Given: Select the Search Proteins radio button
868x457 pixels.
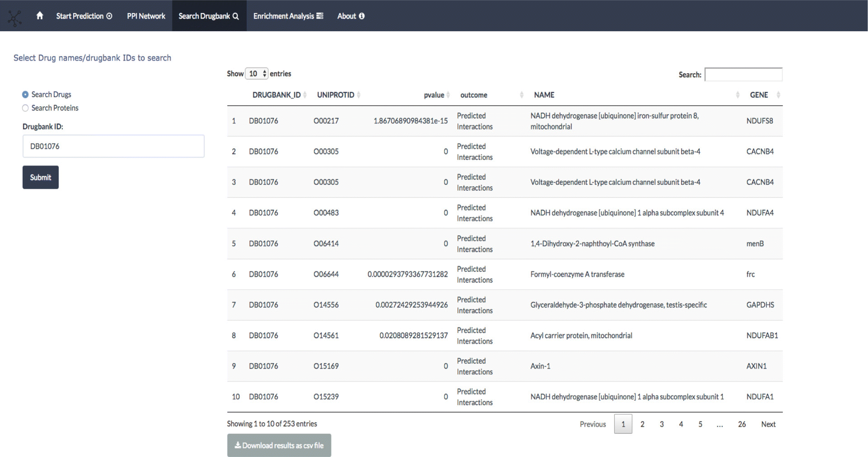Looking at the screenshot, I should click(25, 108).
